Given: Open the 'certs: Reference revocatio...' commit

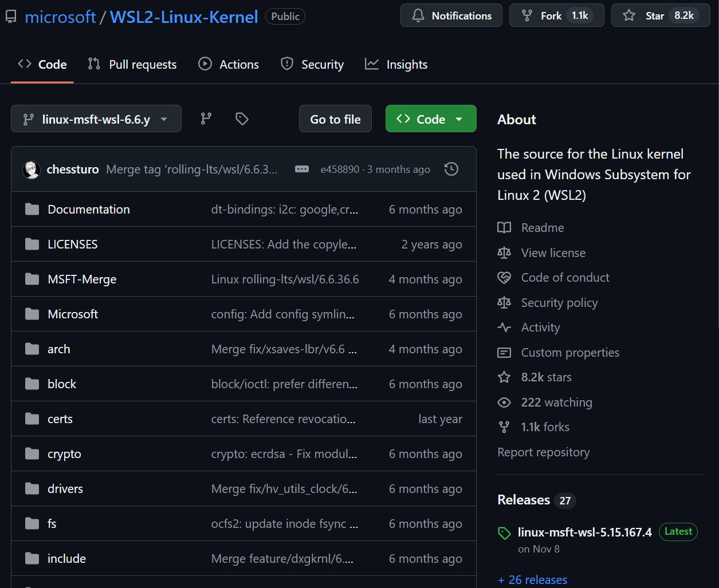Looking at the screenshot, I should [x=284, y=419].
